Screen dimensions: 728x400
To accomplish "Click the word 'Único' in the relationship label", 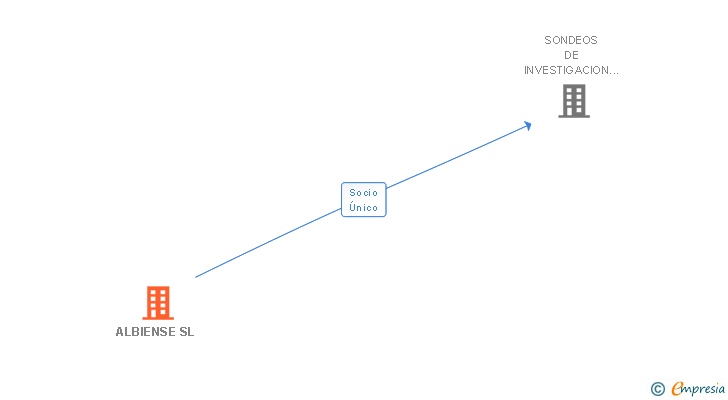I will tap(364, 207).
